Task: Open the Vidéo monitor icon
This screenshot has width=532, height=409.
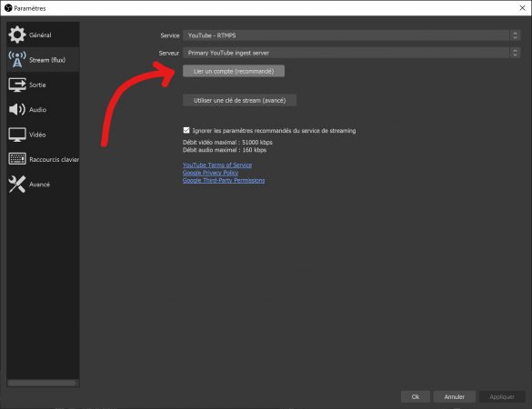Action: click(17, 135)
